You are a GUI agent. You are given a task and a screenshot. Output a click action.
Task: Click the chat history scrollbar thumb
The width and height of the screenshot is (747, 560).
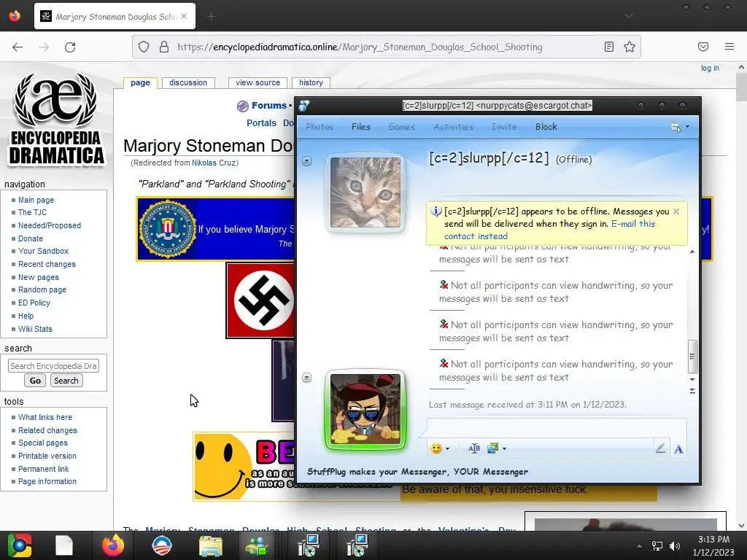tap(693, 357)
